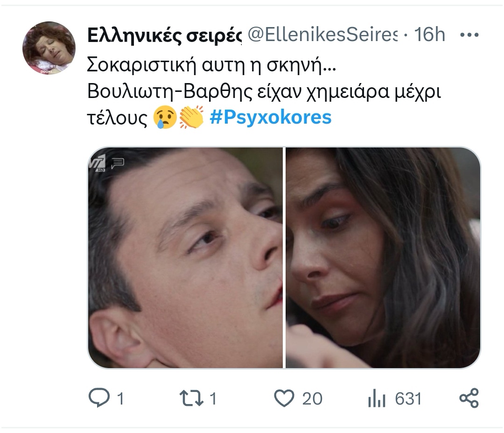Click the reply count number 1
The width and height of the screenshot is (504, 433).
click(120, 399)
